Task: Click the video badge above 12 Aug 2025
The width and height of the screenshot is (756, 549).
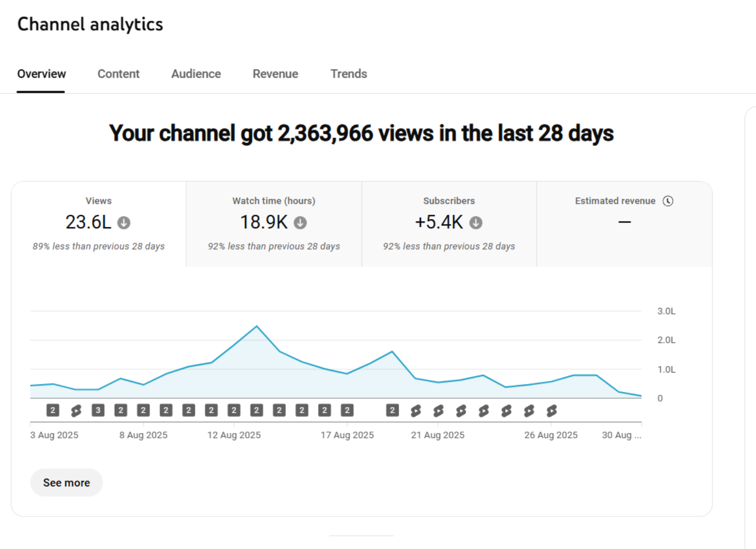Action: tap(234, 410)
